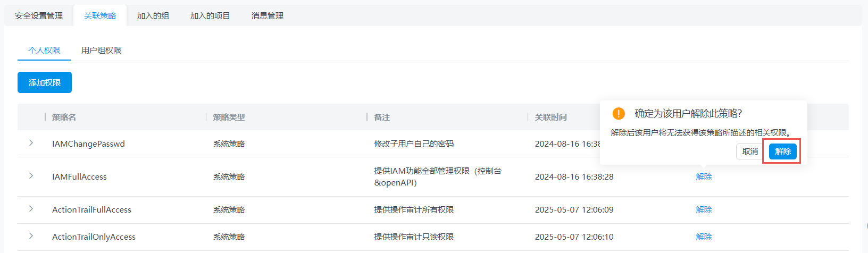Expand the IAMFullAccess policy row
This screenshot has width=868, height=253.
(x=31, y=176)
